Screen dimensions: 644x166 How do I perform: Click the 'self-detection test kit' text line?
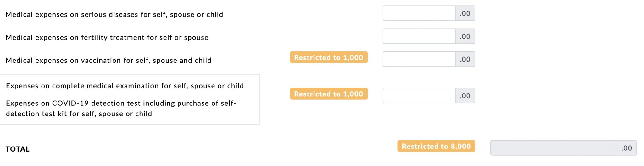[79, 114]
